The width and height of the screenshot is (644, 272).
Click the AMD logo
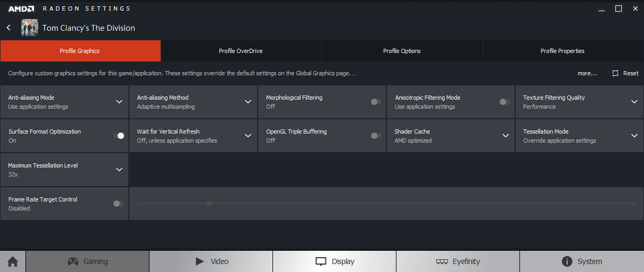(21, 8)
